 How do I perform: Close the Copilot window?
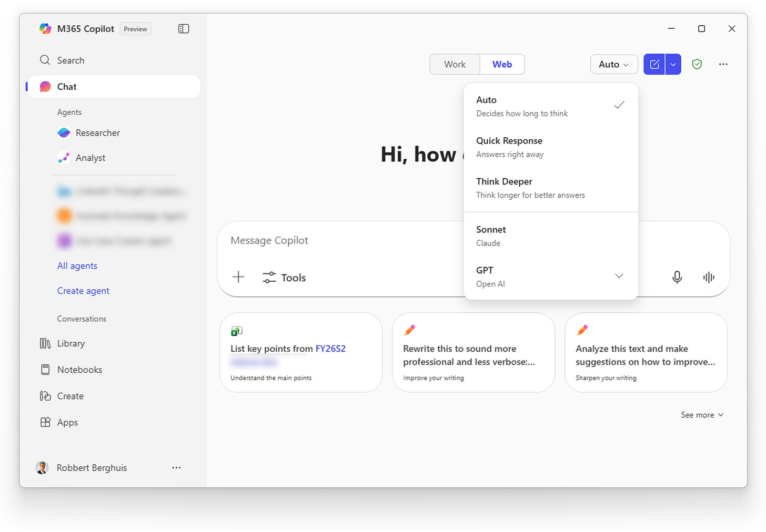[732, 28]
